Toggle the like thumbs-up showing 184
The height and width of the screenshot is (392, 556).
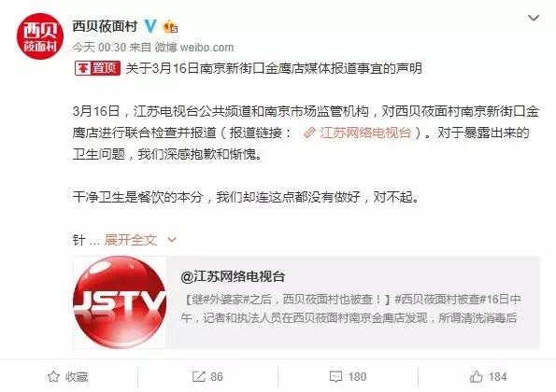pyautogui.click(x=489, y=376)
